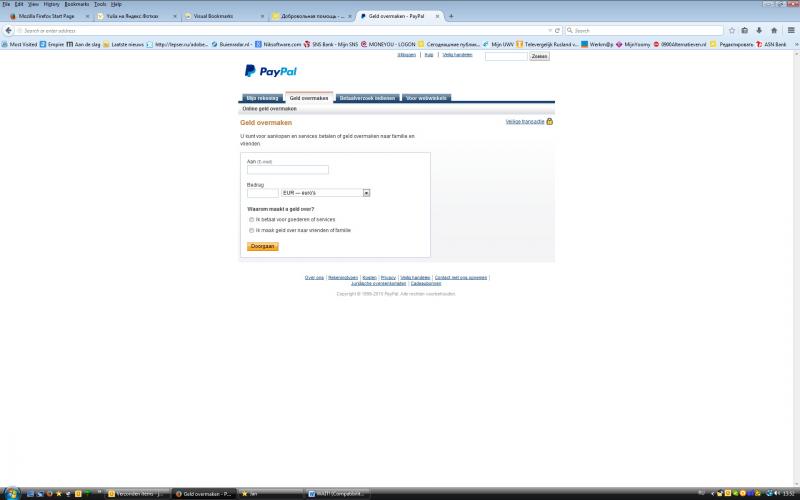The height and width of the screenshot is (500, 800).
Task: Click the Zoeken search button
Action: pos(539,56)
